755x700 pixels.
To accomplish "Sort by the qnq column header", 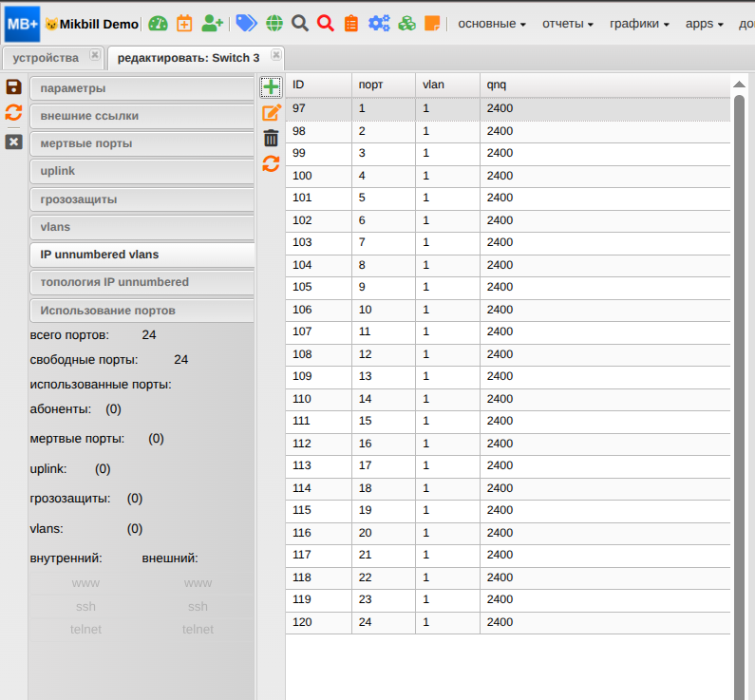I will tap(605, 85).
